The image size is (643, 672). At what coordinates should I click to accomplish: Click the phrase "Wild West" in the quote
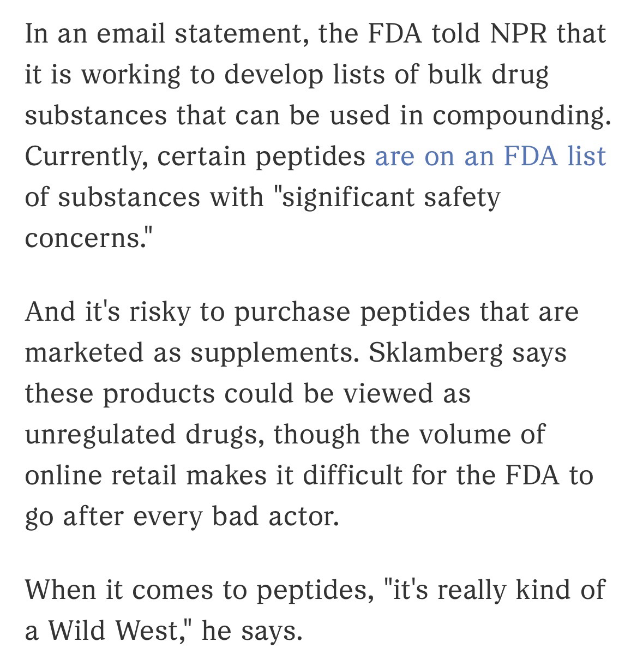click(x=117, y=631)
